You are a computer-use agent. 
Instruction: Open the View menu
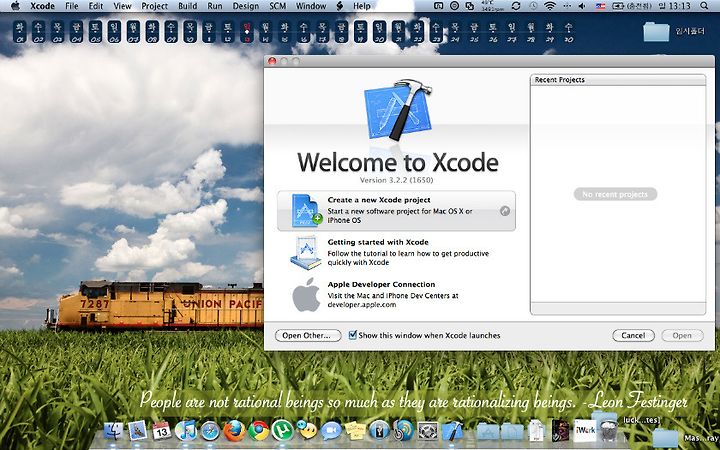[x=123, y=6]
